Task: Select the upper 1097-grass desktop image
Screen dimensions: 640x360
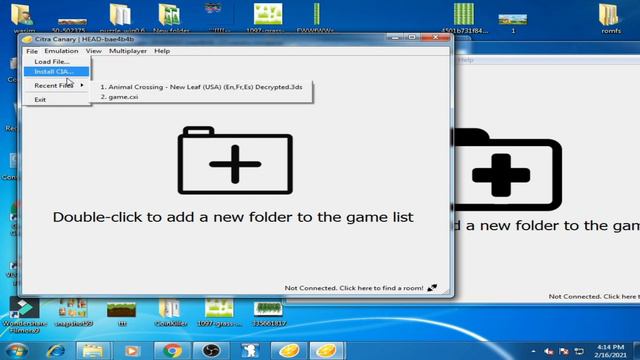Action: point(267,19)
